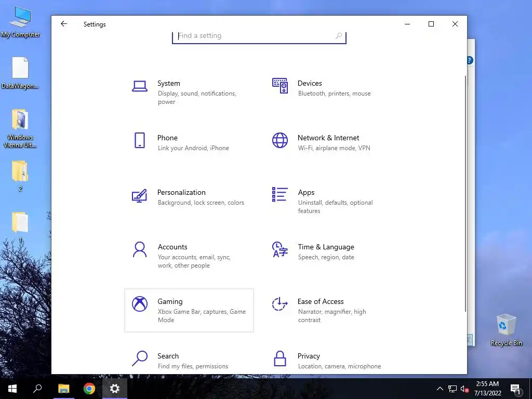Viewport: 532px width, 399px height.
Task: Click the Settings window vertical scrollbar
Action: 465,193
